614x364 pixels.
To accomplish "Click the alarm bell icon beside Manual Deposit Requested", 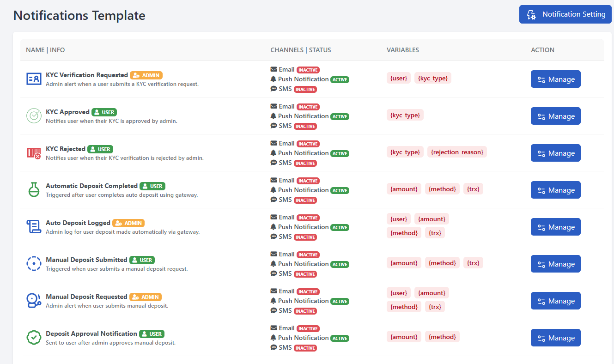I will [x=33, y=300].
